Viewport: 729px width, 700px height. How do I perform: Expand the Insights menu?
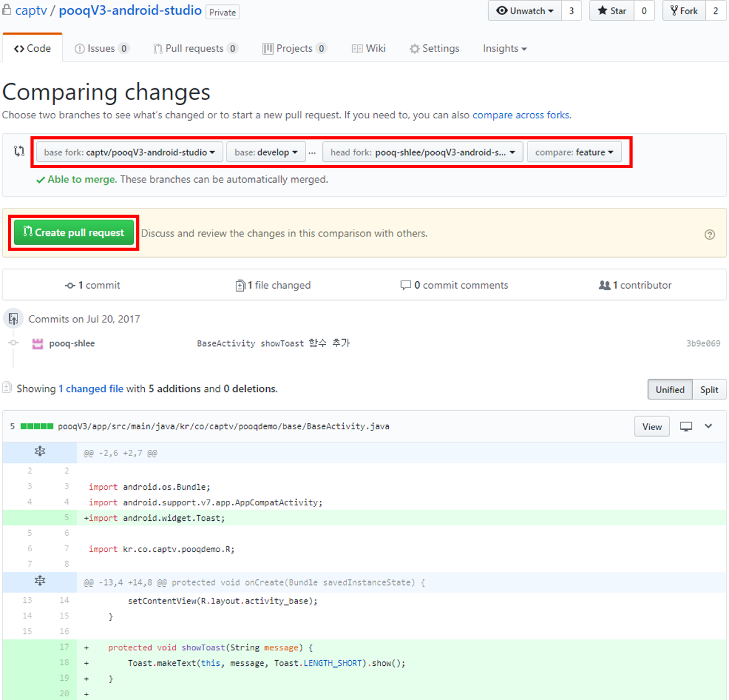pos(504,49)
